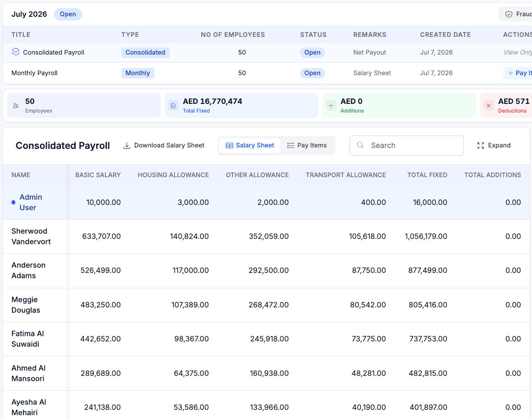Click the AED 0 Additions card
This screenshot has height=419, width=532.
399,105
